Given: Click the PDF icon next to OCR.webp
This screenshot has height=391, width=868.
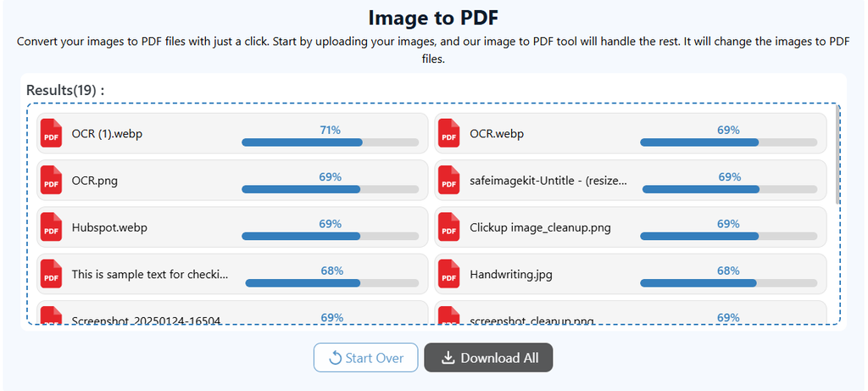Looking at the screenshot, I should coord(449,133).
